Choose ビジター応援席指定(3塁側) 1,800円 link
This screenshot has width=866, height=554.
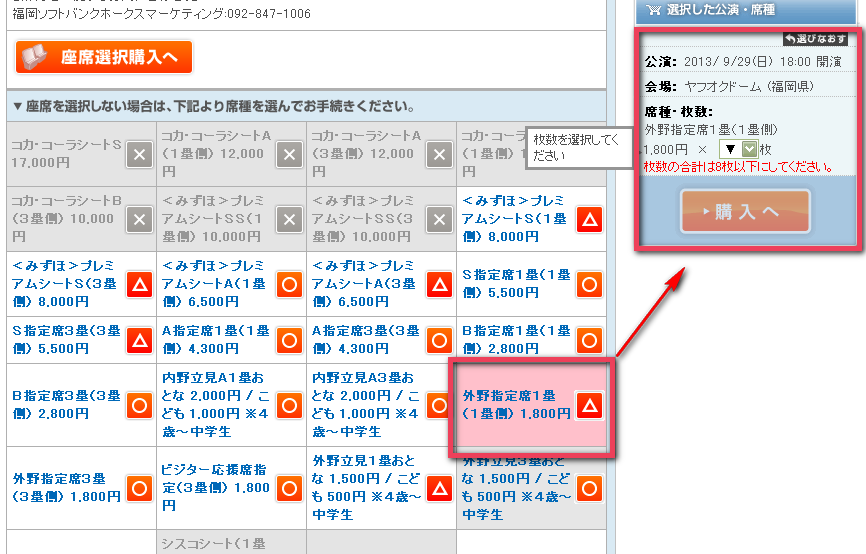(216, 488)
